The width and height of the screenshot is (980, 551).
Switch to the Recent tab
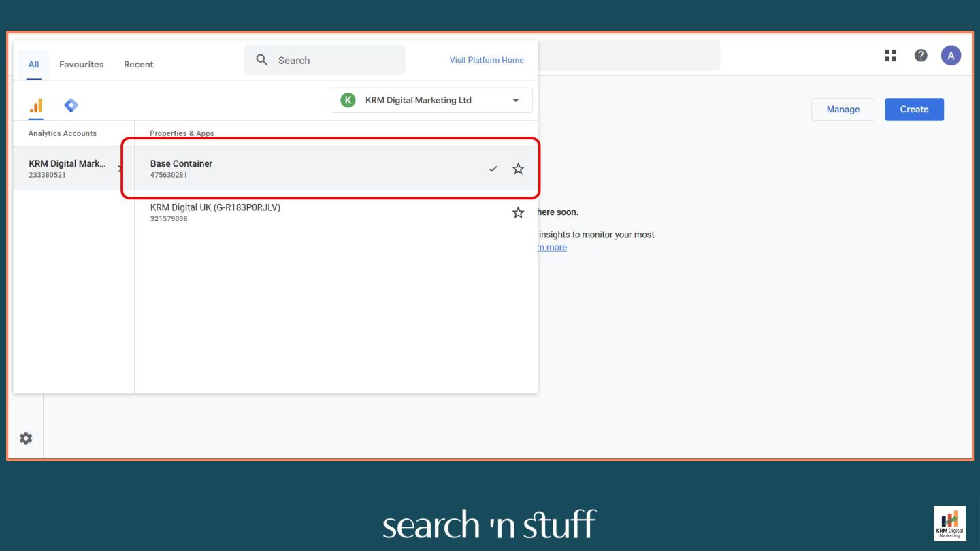[139, 65]
